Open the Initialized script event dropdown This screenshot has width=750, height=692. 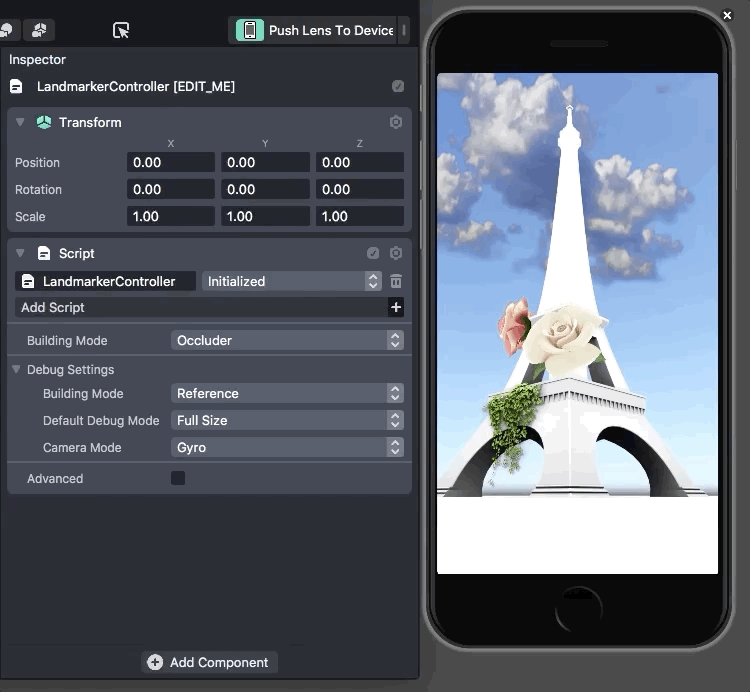291,282
